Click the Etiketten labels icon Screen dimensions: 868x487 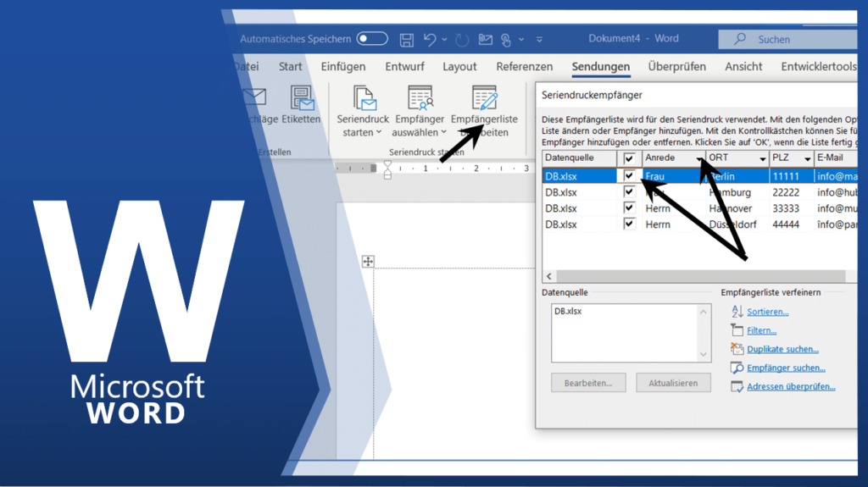point(301,99)
